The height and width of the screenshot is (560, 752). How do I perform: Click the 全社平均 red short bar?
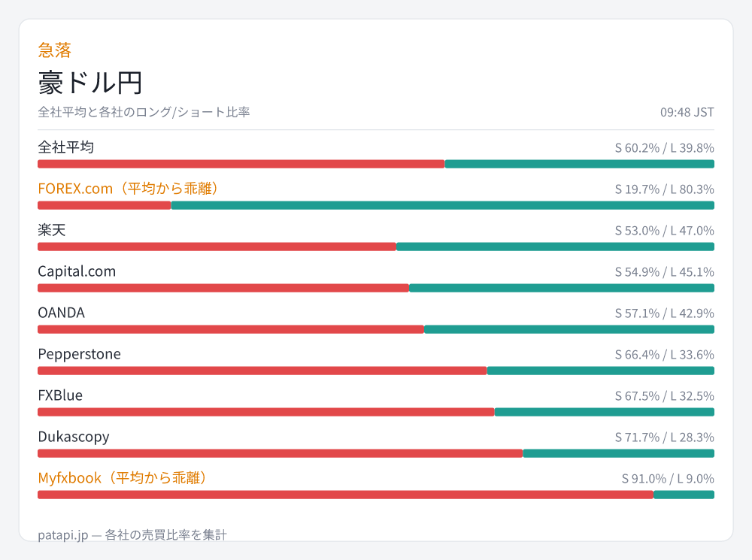(241, 164)
